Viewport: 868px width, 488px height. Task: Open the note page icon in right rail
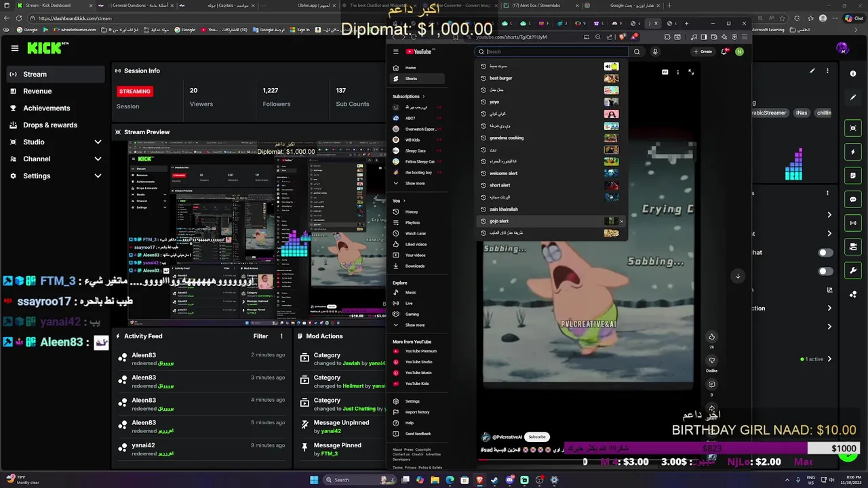pyautogui.click(x=853, y=176)
